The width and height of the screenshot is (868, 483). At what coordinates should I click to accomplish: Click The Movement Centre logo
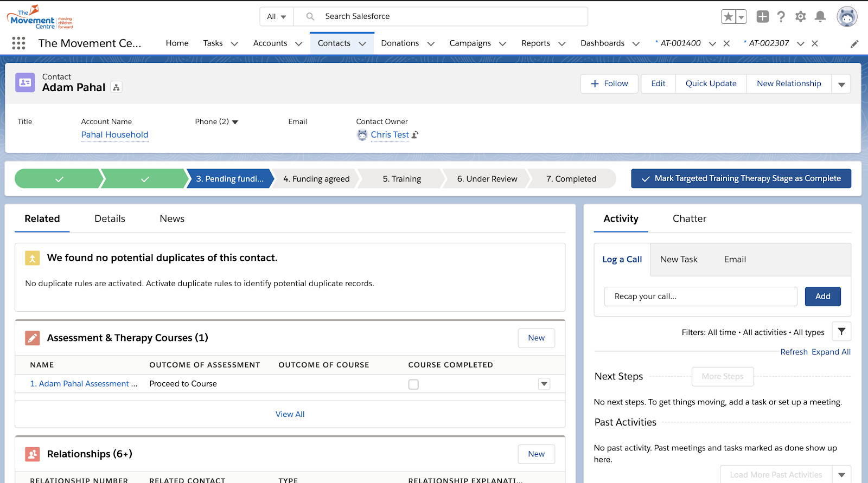coord(40,17)
